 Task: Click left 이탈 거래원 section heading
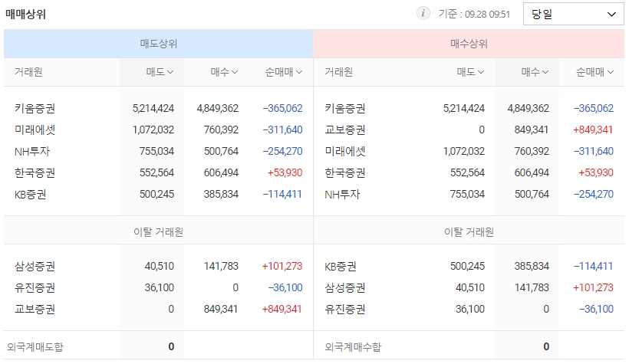[x=159, y=231]
